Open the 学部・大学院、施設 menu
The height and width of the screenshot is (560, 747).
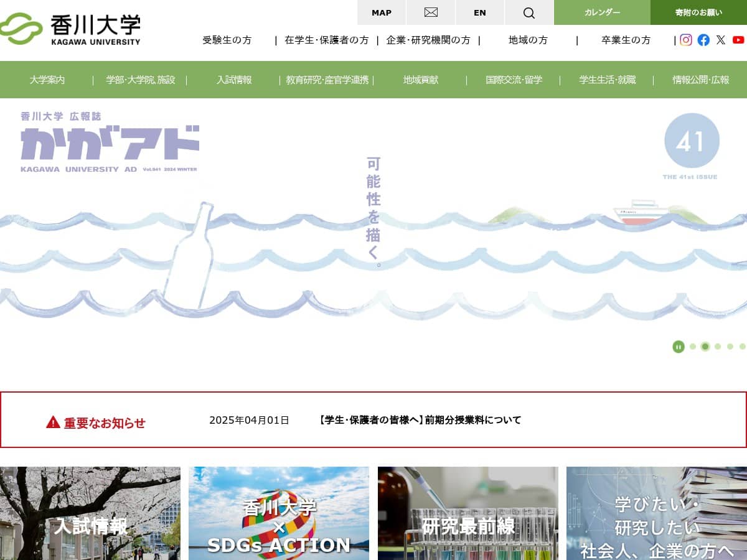[141, 80]
